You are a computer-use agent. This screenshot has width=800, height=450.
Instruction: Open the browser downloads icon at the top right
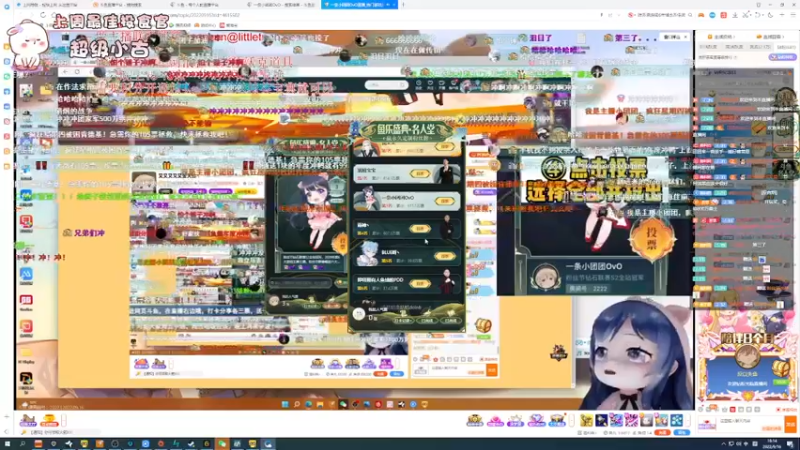click(x=735, y=15)
